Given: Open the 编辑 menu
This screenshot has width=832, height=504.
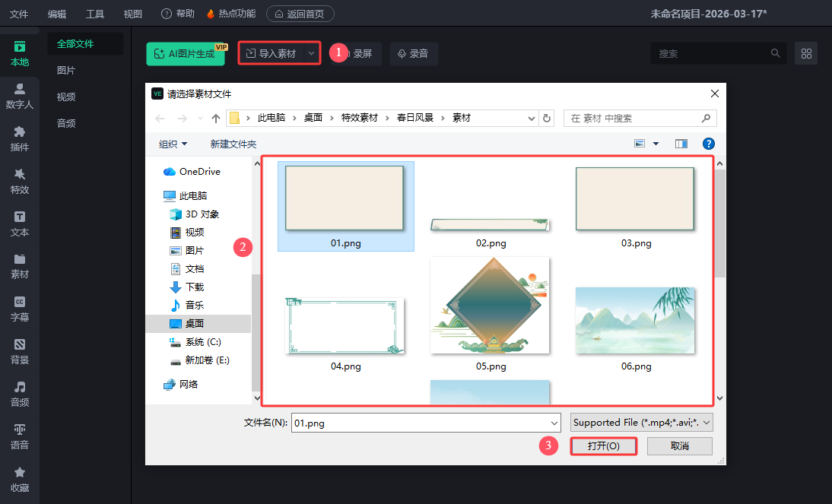Looking at the screenshot, I should pyautogui.click(x=56, y=14).
